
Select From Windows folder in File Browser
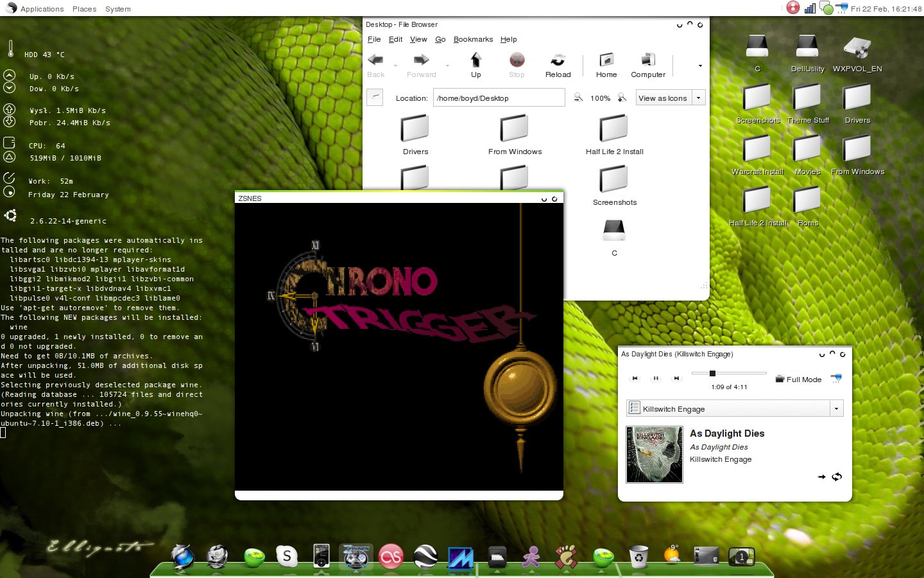coord(515,135)
